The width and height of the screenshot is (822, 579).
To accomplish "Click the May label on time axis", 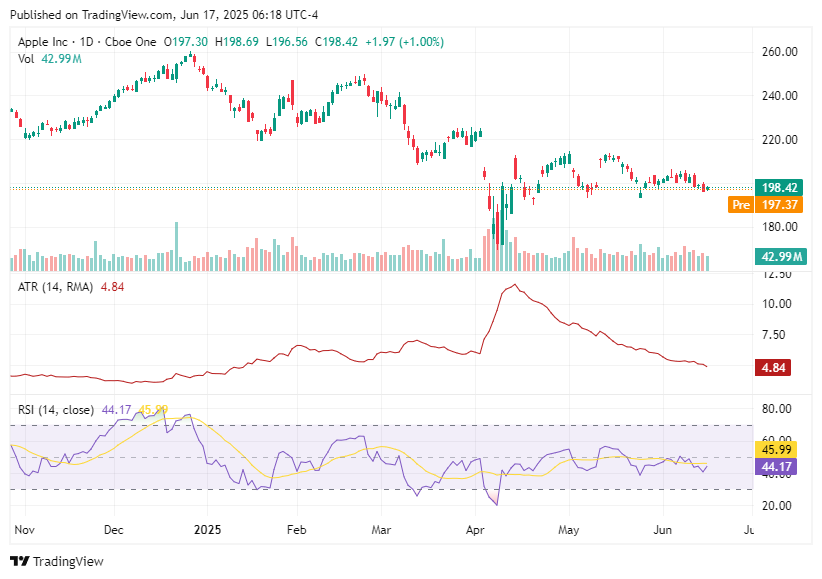I will pyautogui.click(x=569, y=530).
